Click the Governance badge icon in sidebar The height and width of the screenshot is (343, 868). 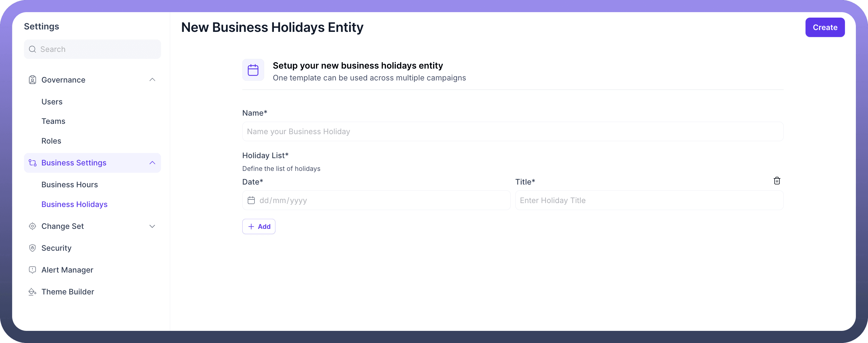click(x=32, y=80)
